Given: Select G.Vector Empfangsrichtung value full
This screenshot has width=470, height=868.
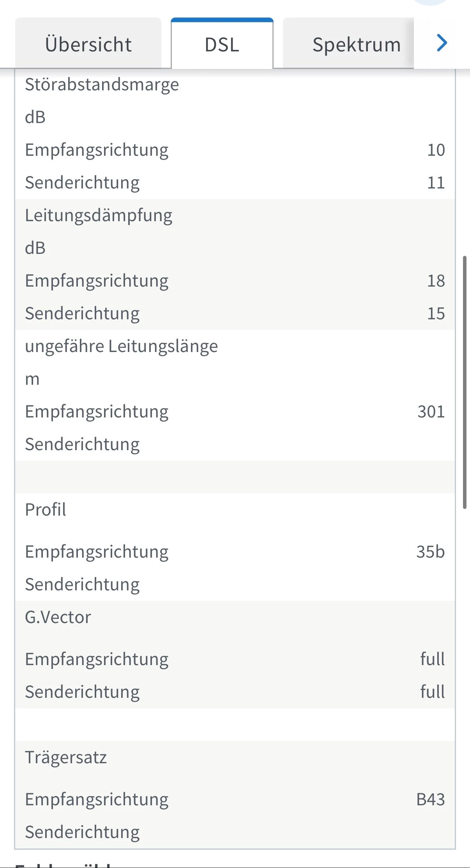Looking at the screenshot, I should pyautogui.click(x=432, y=659).
